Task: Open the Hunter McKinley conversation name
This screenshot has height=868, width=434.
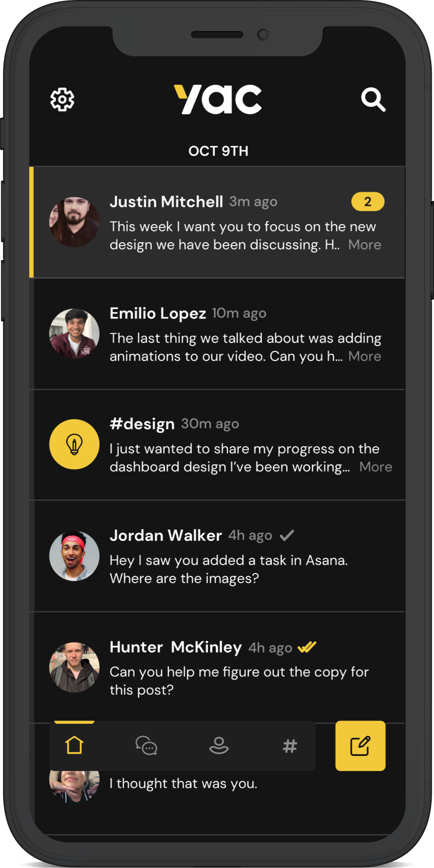Action: pyautogui.click(x=176, y=647)
